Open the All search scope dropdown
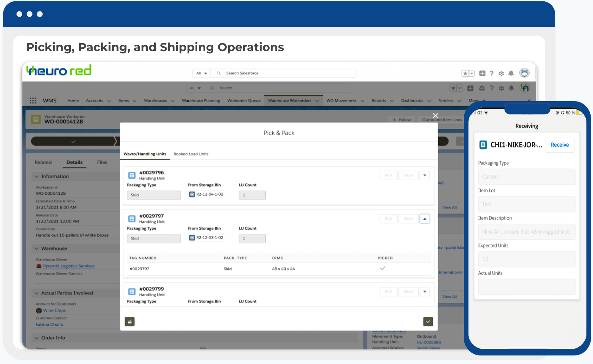The height and width of the screenshot is (364, 593). [201, 73]
